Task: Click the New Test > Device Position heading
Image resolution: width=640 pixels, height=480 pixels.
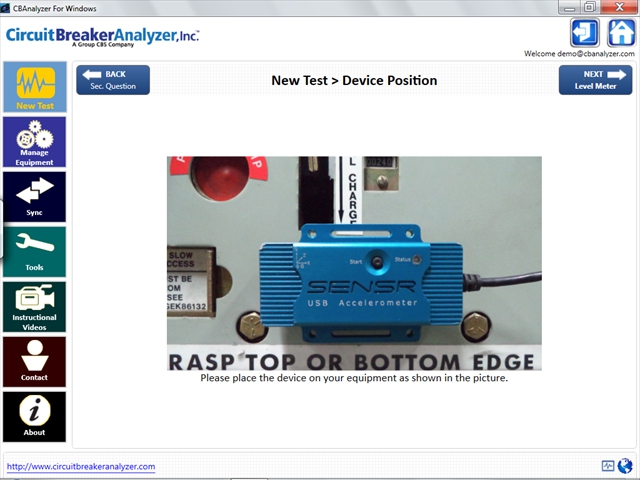Action: tap(354, 80)
